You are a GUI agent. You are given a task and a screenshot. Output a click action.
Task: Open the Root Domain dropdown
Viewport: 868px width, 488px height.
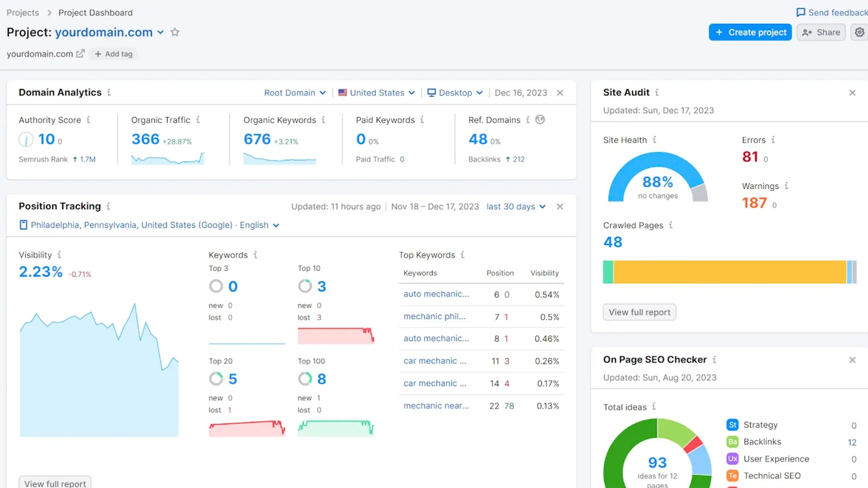click(295, 93)
